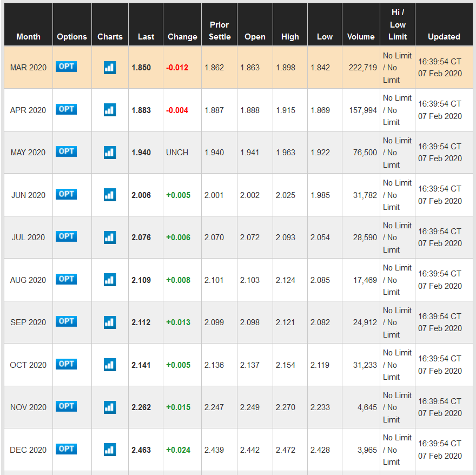This screenshot has width=476, height=475.
Task: Open the AUG 2020 chart icon
Action: (x=110, y=280)
